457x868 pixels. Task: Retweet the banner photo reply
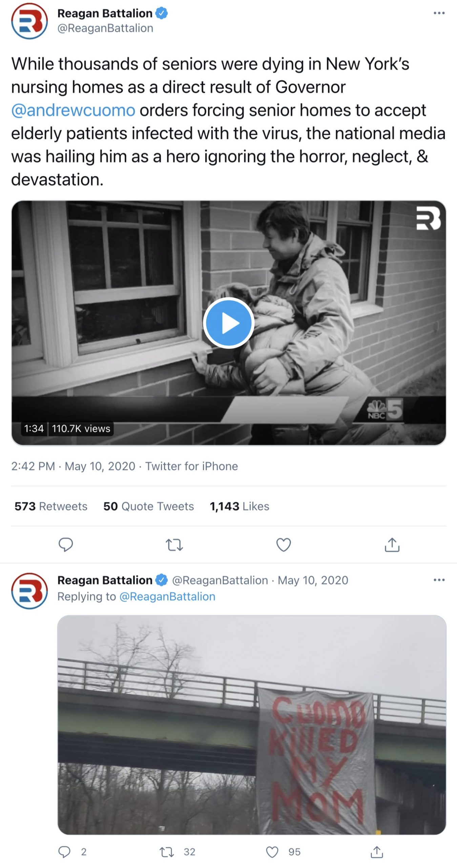click(x=167, y=852)
